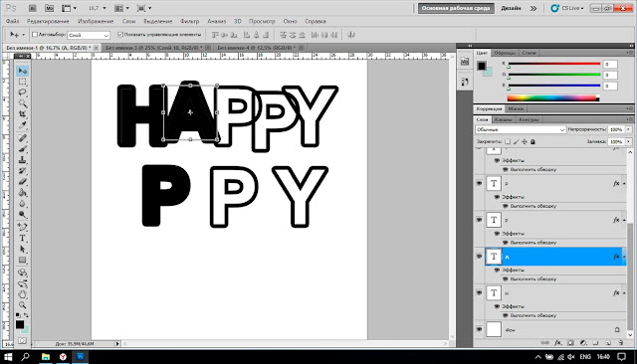Open the Редактирование menu

[48, 21]
